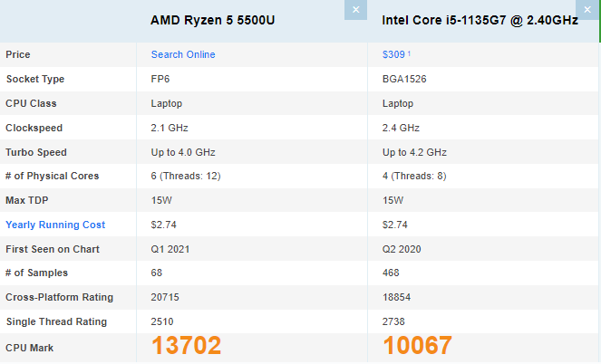Click the 2.4 GHz clockspeed value
Image resolution: width=601 pixels, height=364 pixels.
401,128
